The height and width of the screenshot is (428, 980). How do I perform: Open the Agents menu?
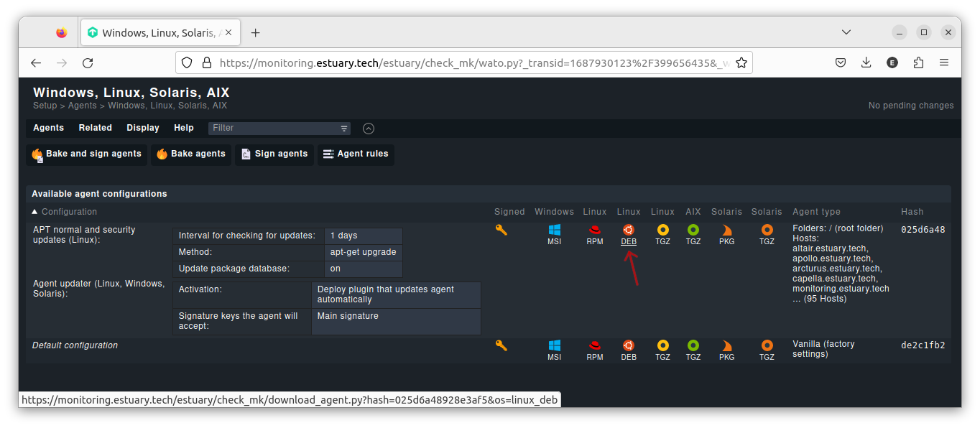pyautogui.click(x=48, y=128)
